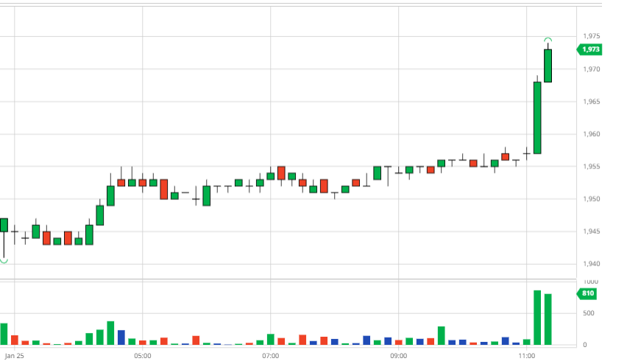The image size is (627, 364).
Task: Select the 1,975 price axis label
Action: [592, 36]
